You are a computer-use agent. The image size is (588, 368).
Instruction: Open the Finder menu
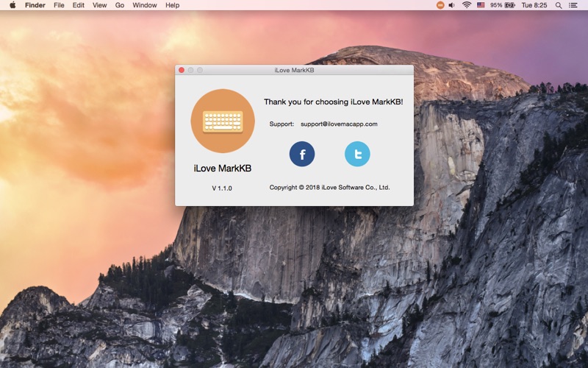click(35, 5)
